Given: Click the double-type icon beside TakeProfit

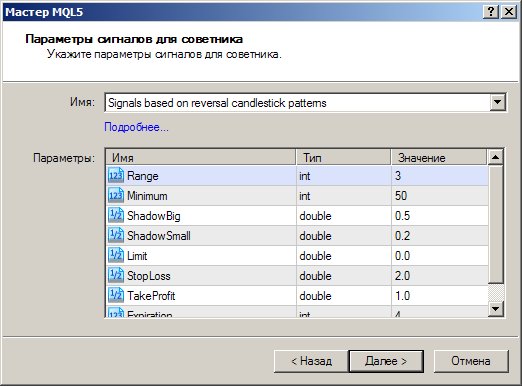Looking at the screenshot, I should [x=116, y=296].
